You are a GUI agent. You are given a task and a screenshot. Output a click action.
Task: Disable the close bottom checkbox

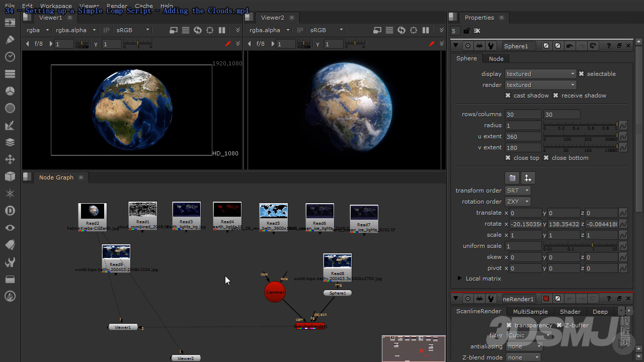point(546,158)
